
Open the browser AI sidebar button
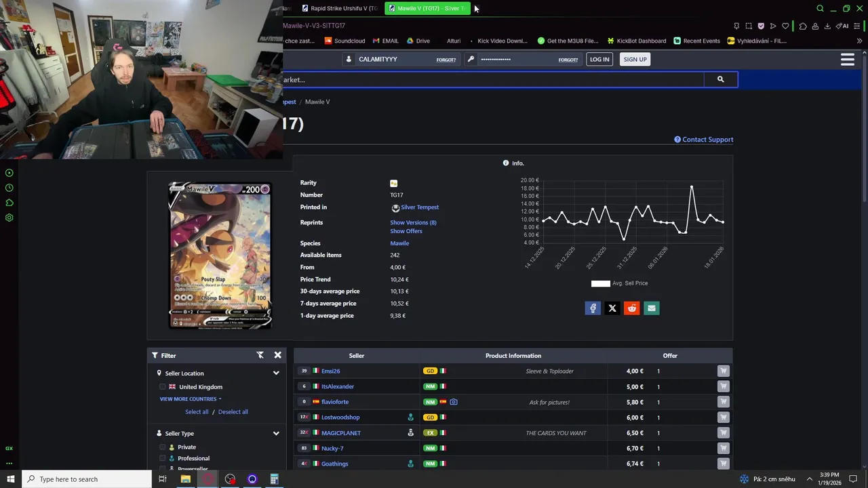click(x=842, y=26)
